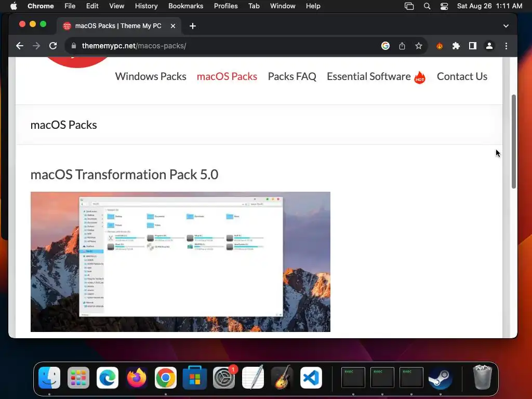
Task: Bookmark this page with the star
Action: (x=419, y=46)
